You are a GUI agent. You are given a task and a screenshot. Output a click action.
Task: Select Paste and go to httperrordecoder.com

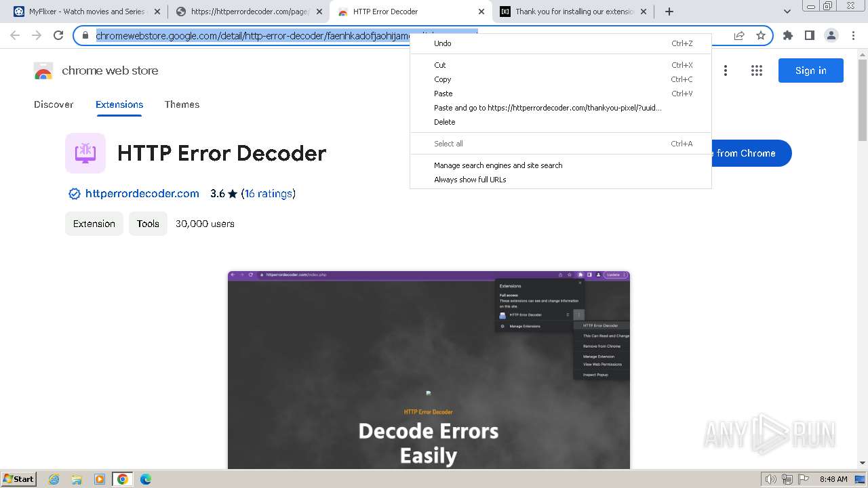(x=561, y=108)
